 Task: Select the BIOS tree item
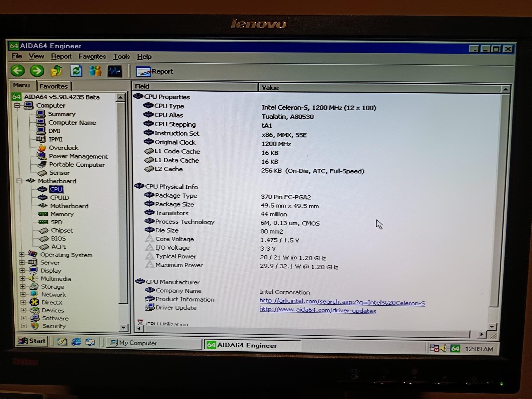(x=59, y=238)
